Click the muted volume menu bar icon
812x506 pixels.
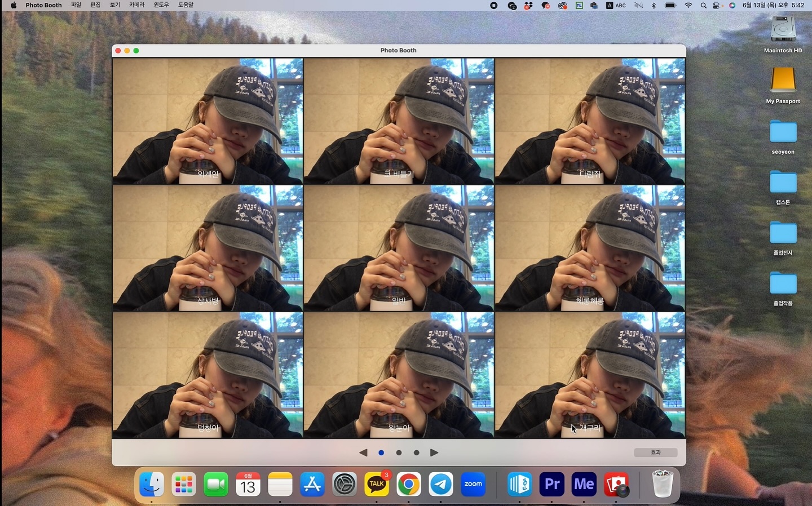pos(638,5)
